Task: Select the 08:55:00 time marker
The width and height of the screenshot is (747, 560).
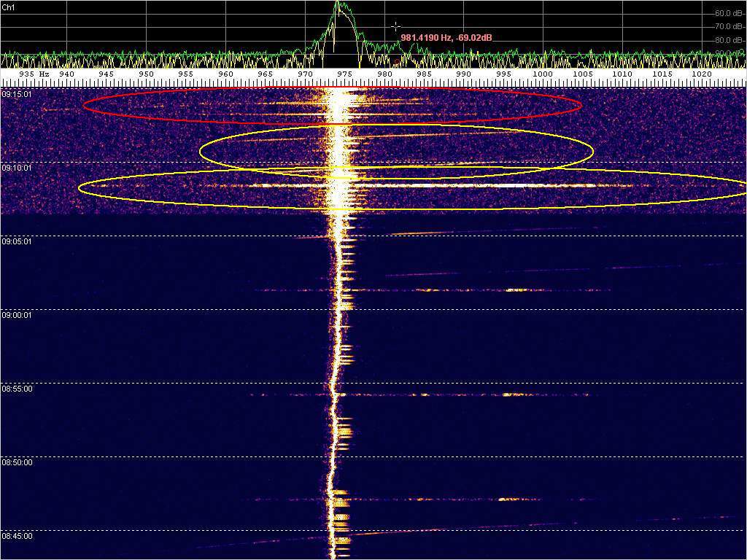Action: pos(17,389)
